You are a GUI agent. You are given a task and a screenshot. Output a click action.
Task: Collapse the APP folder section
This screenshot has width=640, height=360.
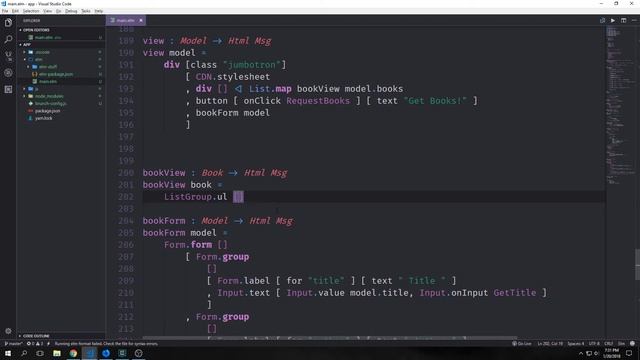click(x=61, y=45)
